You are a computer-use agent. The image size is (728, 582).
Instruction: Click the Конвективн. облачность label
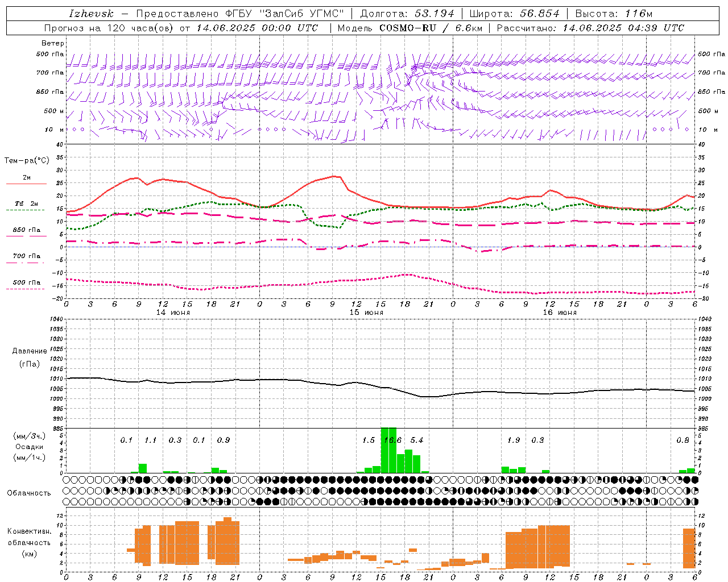29,537
